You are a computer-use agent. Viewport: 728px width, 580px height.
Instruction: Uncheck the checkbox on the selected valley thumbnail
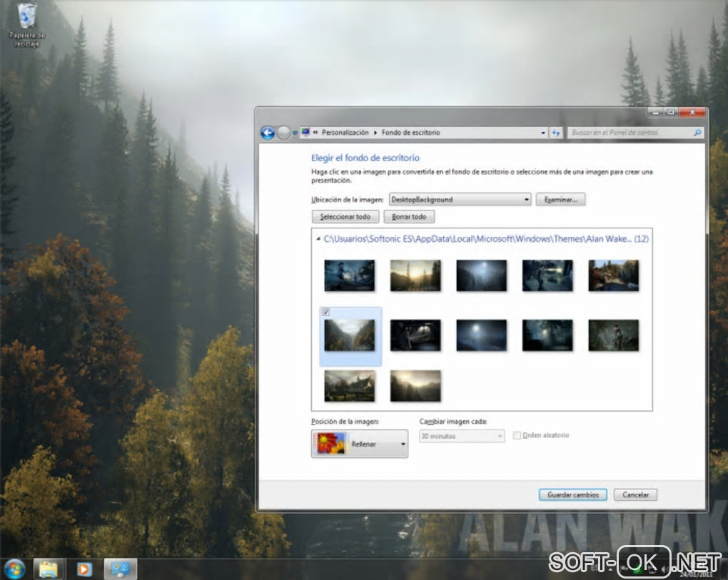click(326, 312)
